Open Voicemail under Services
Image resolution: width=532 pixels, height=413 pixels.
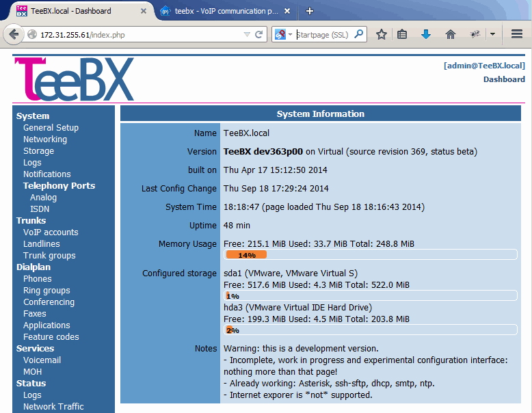point(42,360)
